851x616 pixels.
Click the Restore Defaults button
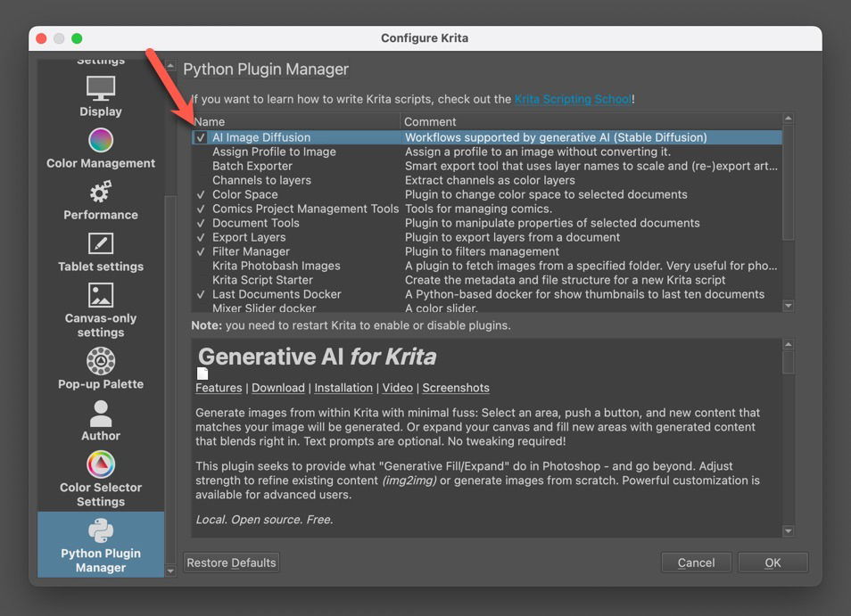coord(230,562)
